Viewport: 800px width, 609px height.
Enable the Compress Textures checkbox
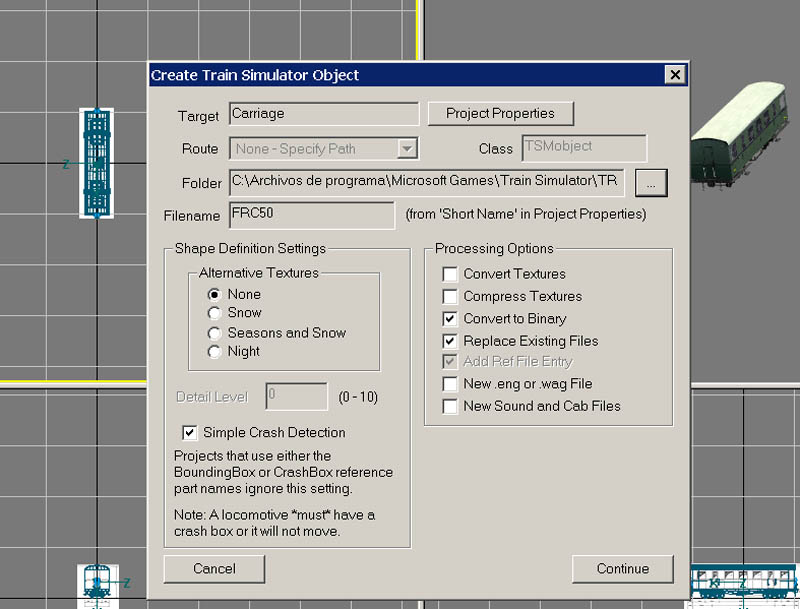[451, 296]
